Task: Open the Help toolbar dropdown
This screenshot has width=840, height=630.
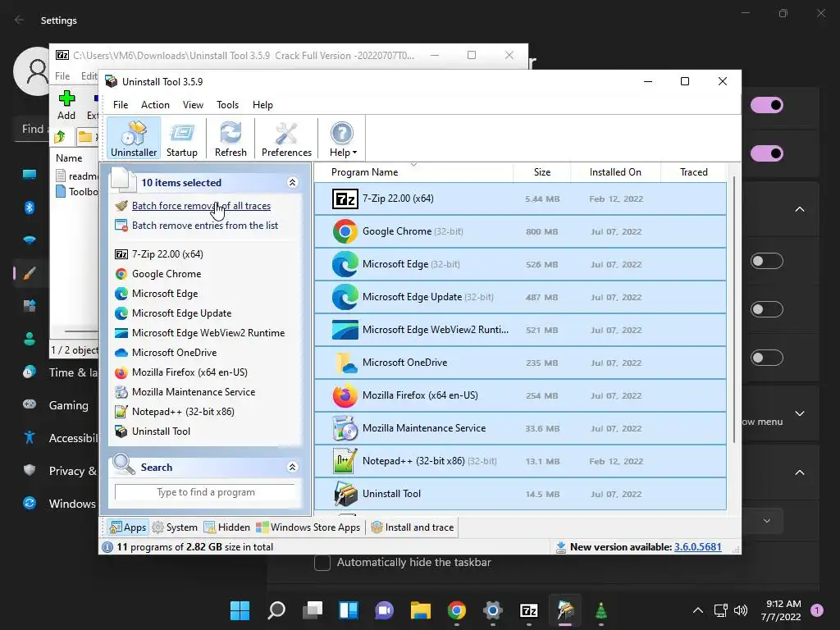Action: 342,139
